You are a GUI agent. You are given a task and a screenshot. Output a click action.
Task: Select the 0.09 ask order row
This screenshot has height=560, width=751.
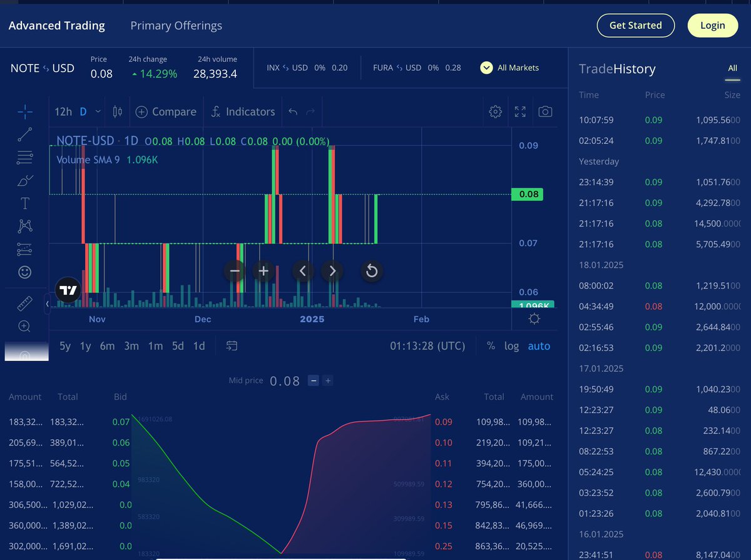click(x=494, y=422)
